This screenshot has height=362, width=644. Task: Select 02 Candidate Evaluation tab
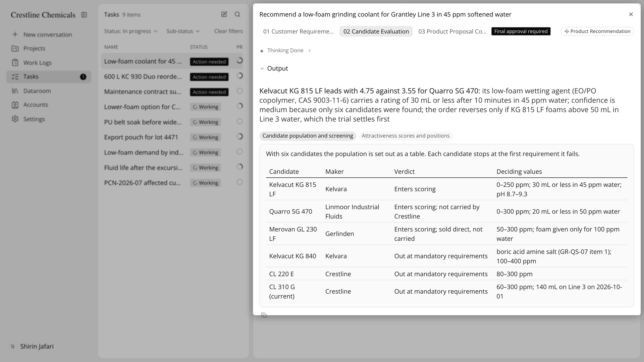pyautogui.click(x=376, y=32)
